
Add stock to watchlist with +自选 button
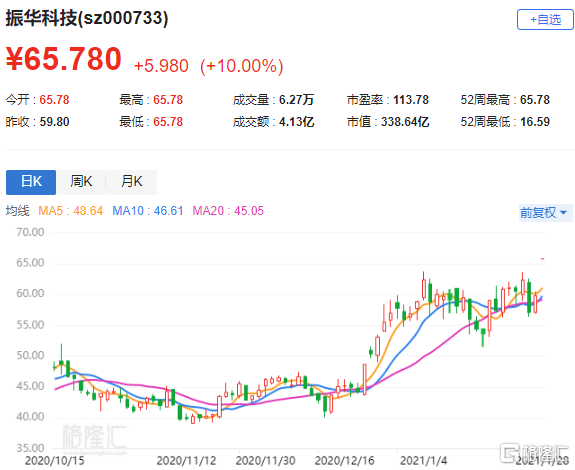tap(545, 19)
